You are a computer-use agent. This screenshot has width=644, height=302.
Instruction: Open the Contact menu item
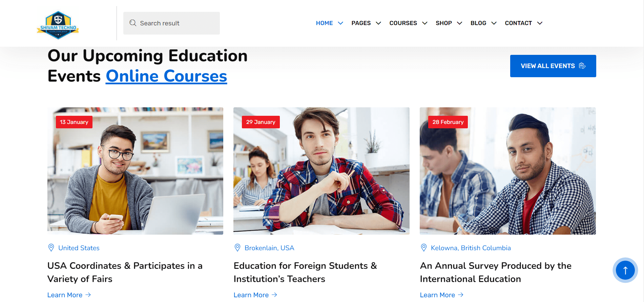tap(518, 23)
